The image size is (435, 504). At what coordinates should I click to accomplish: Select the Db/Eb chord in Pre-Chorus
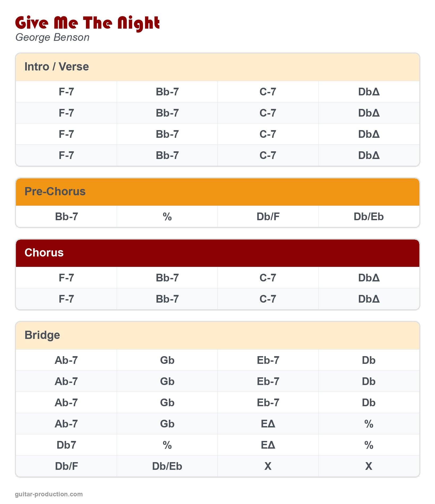coord(369,217)
